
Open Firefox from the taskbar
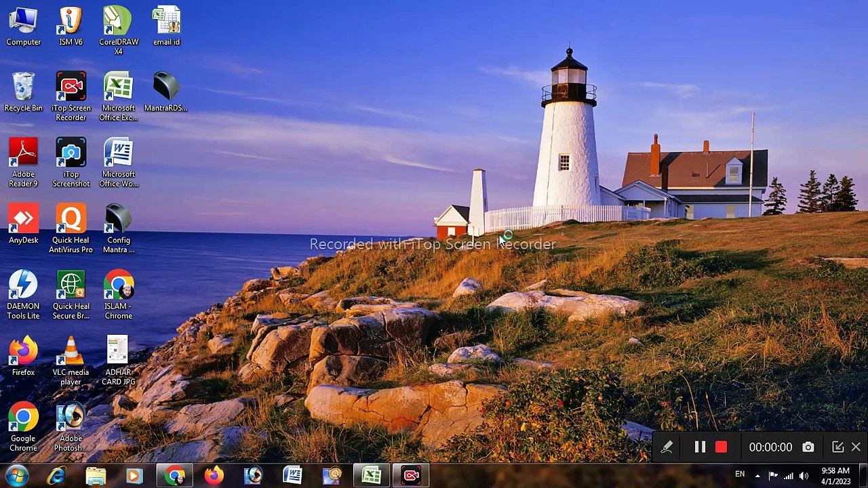[214, 476]
